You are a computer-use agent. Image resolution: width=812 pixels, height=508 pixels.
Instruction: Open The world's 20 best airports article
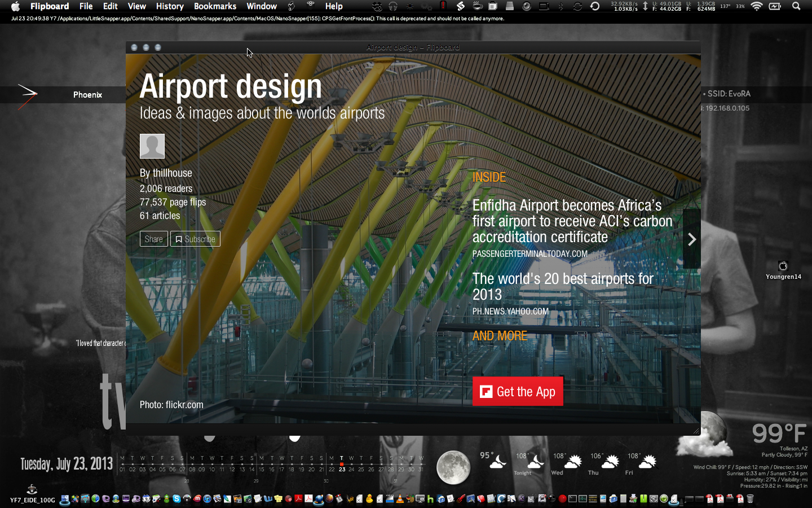click(x=563, y=286)
